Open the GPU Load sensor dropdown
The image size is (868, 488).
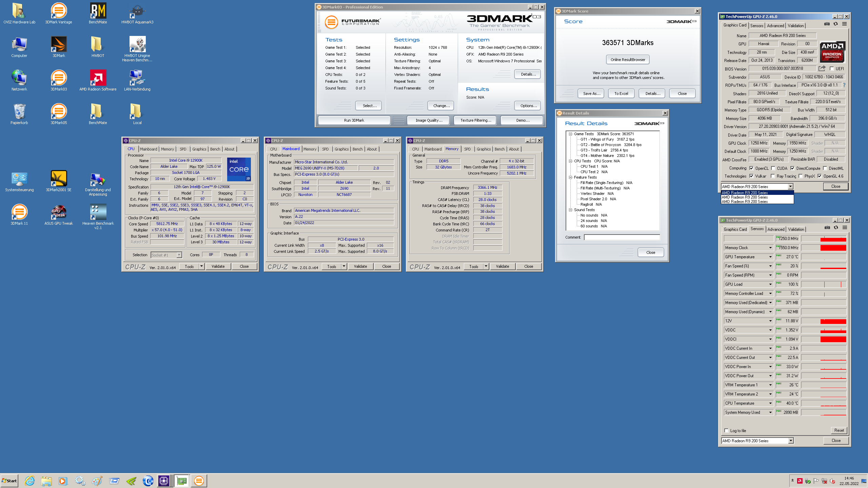(x=770, y=284)
